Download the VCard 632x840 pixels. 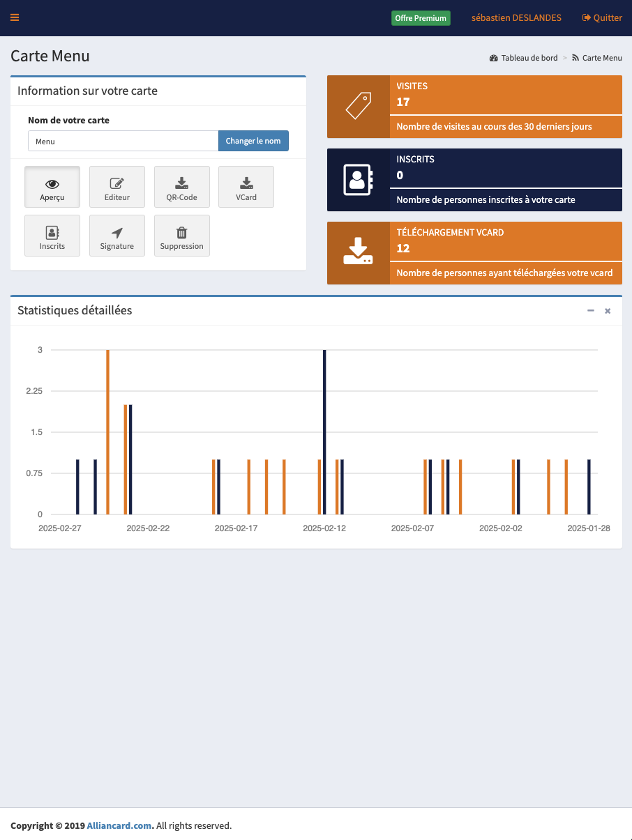[246, 187]
